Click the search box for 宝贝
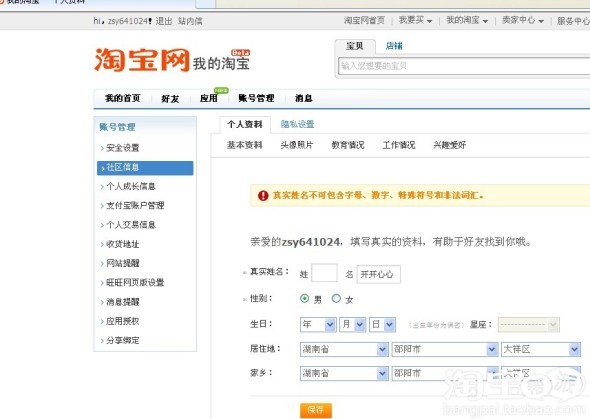The width and height of the screenshot is (590, 419). tap(464, 66)
